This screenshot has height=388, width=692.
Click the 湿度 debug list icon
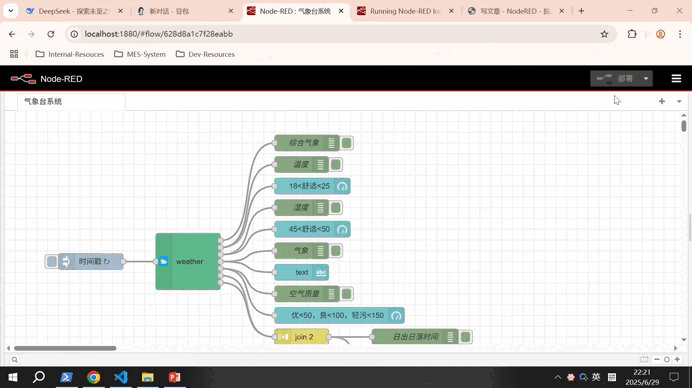(x=321, y=207)
